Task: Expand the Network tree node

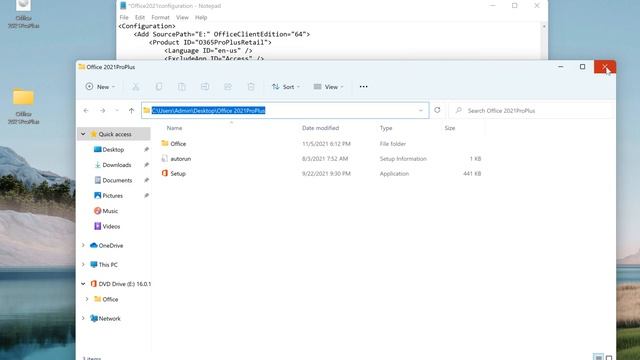Action: click(83, 318)
